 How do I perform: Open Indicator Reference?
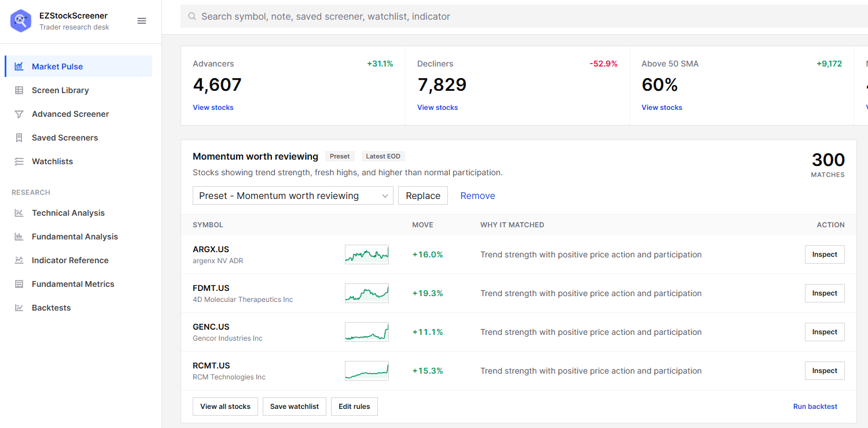tap(79, 260)
